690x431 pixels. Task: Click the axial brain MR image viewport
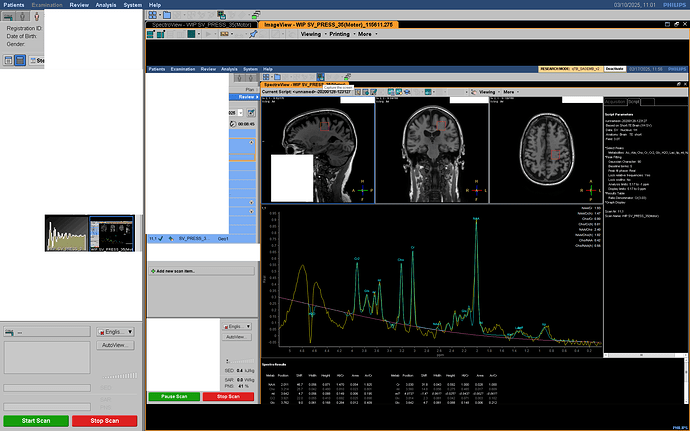click(x=546, y=150)
